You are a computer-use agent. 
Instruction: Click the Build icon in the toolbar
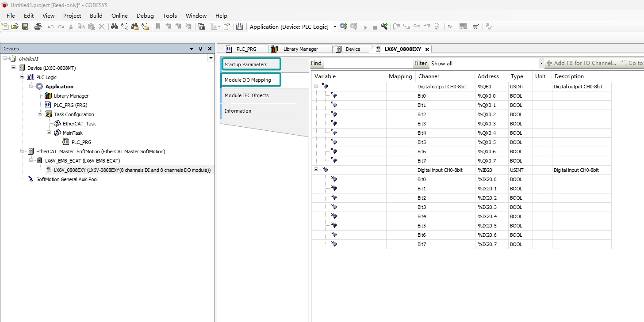coord(239,27)
